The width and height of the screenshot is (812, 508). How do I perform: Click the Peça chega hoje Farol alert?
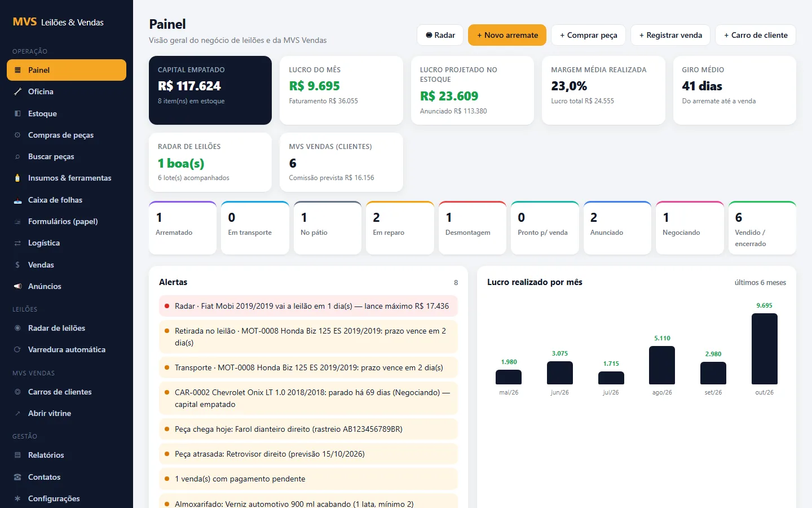click(308, 429)
